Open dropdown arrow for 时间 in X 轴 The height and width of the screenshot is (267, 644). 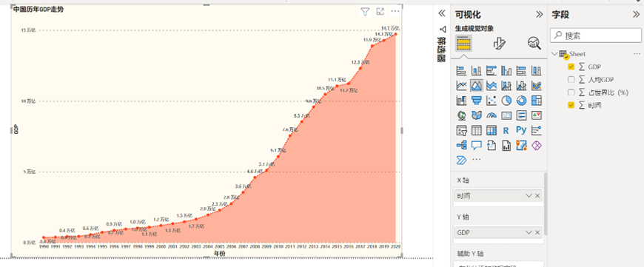pyautogui.click(x=529, y=196)
